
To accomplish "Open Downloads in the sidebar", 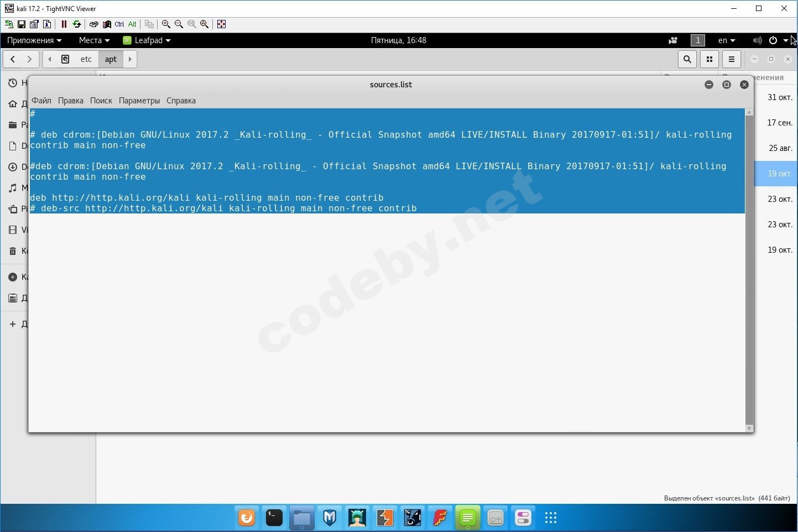I will [15, 167].
